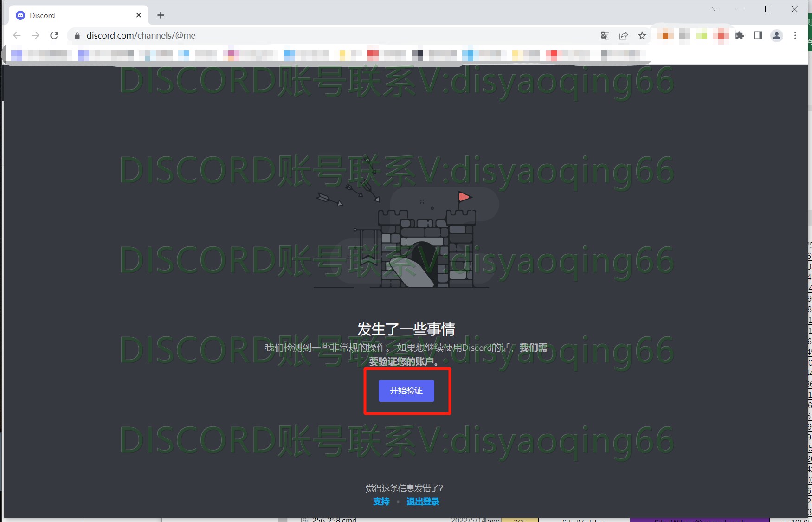Expand the tab search chevron

click(x=715, y=9)
